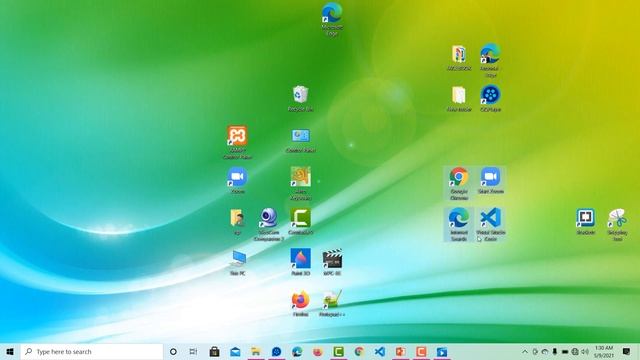Launch Microsoft Store from the taskbar
640x360 pixels.
pos(214,351)
